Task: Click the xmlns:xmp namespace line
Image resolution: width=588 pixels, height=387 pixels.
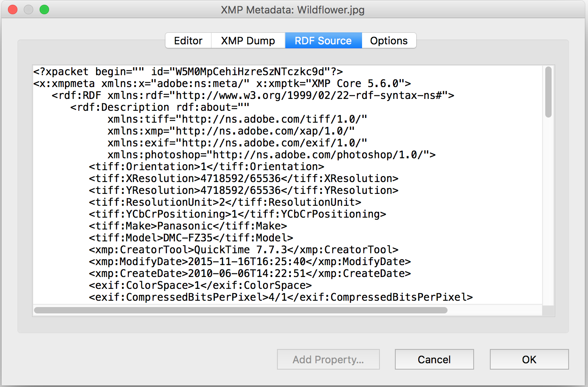Action: [231, 131]
